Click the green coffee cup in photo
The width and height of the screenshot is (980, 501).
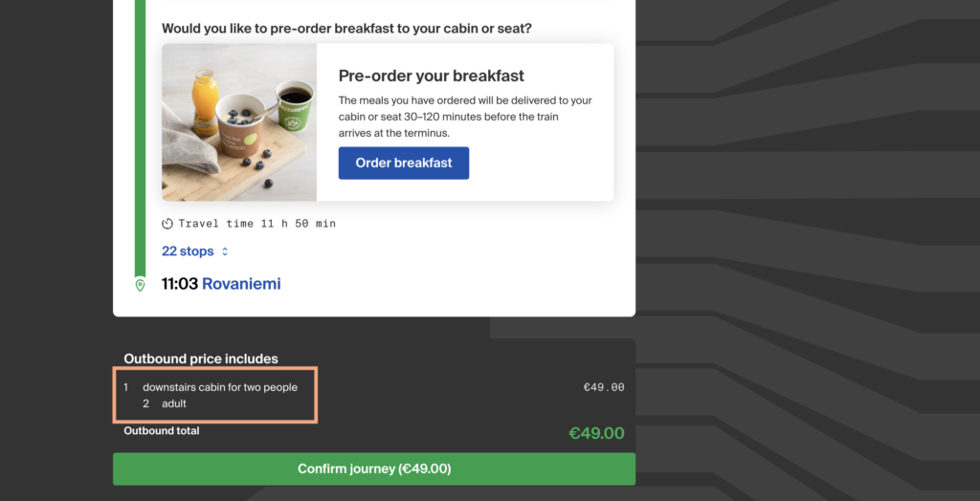(x=294, y=103)
